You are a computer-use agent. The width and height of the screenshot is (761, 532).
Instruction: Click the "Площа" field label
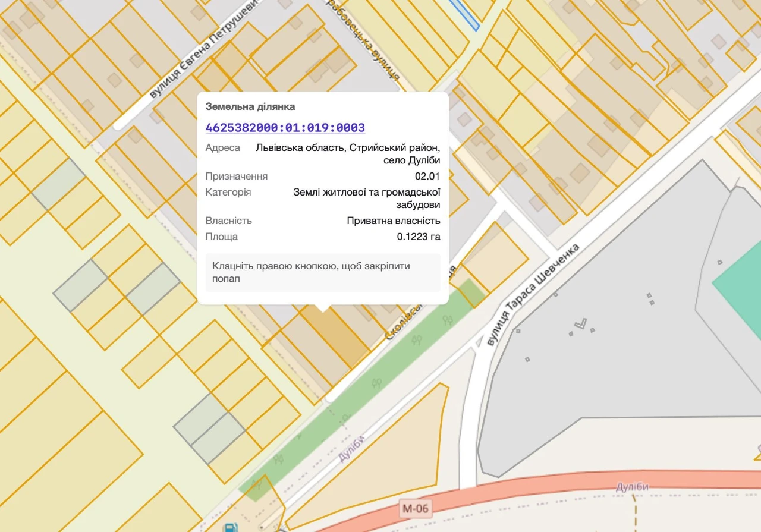[x=222, y=237]
